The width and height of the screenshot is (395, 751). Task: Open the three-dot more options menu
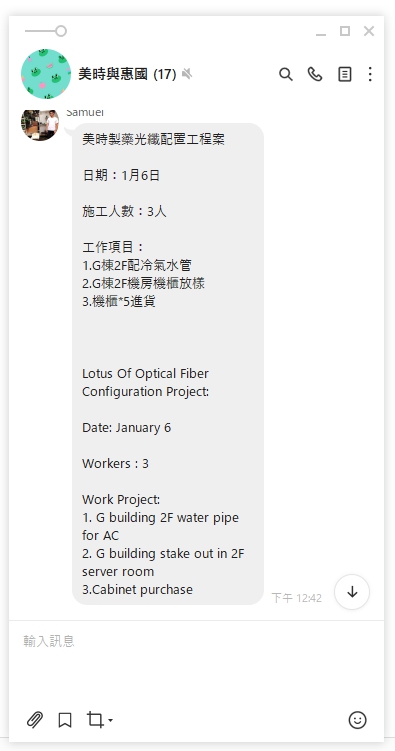(370, 74)
